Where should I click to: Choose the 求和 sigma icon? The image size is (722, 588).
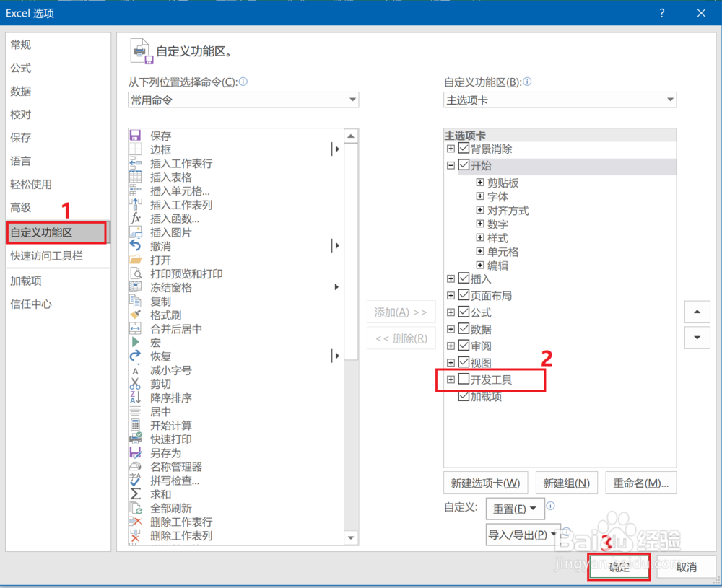pyautogui.click(x=135, y=494)
